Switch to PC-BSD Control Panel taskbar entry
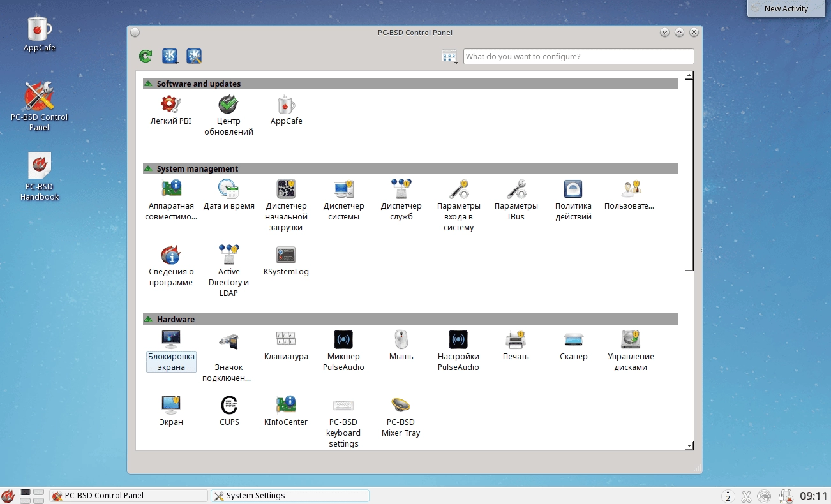The image size is (831, 504). [x=129, y=496]
